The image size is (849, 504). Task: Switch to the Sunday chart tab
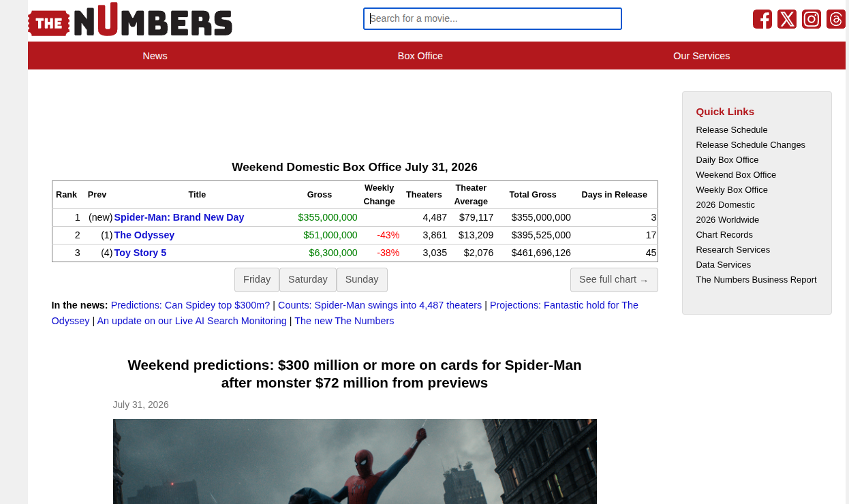coord(362,280)
